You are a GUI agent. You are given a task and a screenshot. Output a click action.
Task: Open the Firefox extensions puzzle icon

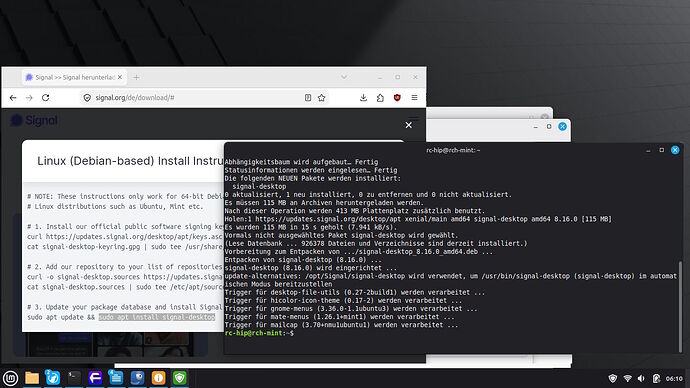coord(380,98)
